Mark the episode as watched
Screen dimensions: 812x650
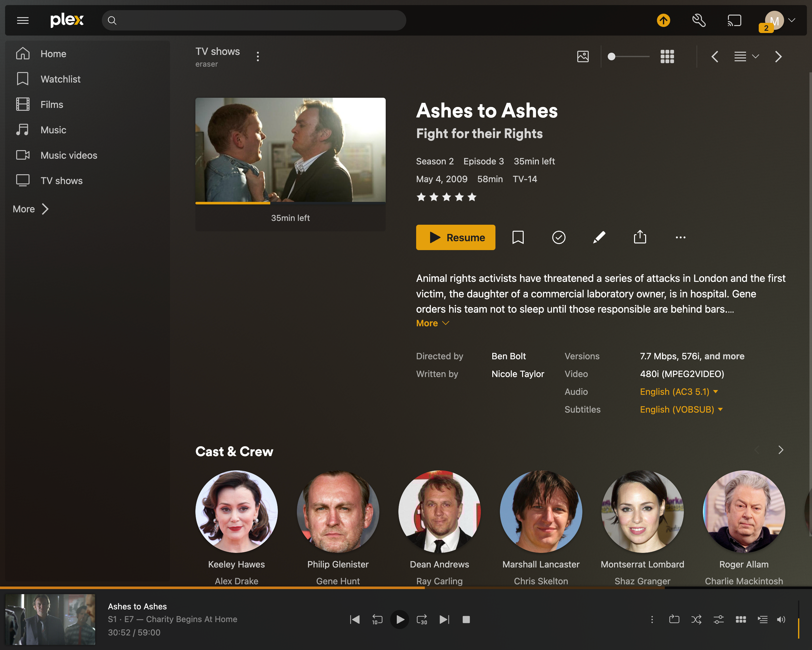559,237
